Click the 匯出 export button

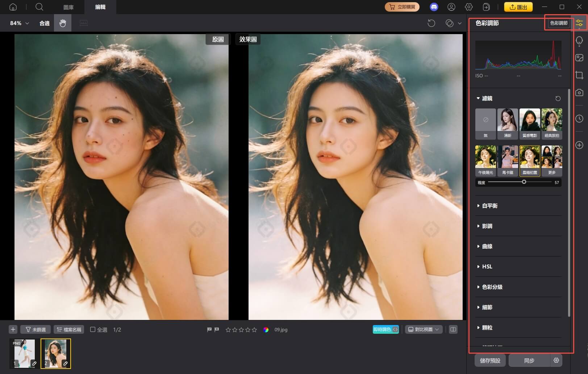click(518, 7)
